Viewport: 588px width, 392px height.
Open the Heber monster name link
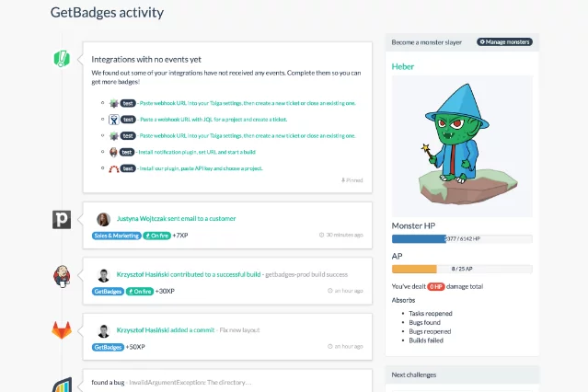point(403,67)
